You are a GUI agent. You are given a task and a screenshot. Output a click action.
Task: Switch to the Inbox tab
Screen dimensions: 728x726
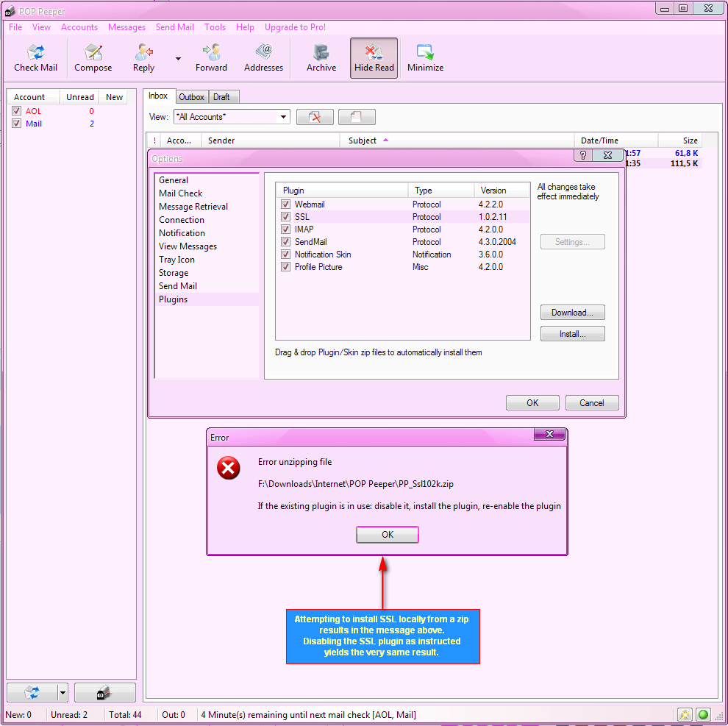pyautogui.click(x=158, y=96)
